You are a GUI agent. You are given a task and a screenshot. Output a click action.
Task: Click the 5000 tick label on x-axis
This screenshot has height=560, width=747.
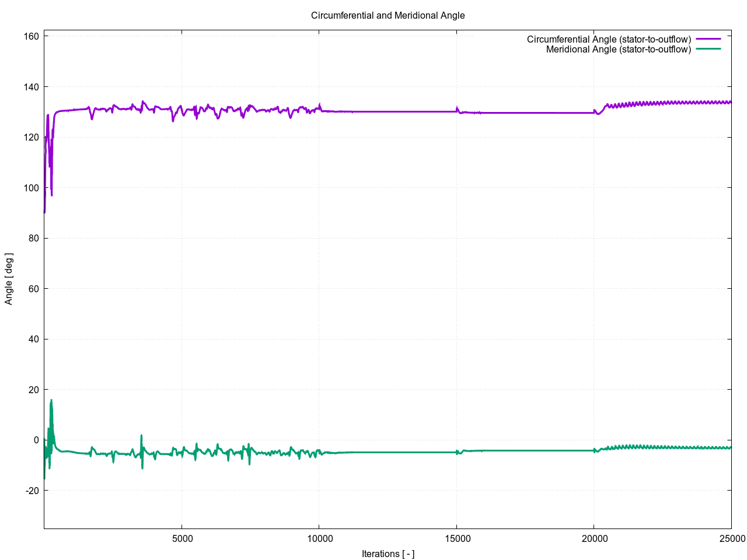click(181, 538)
